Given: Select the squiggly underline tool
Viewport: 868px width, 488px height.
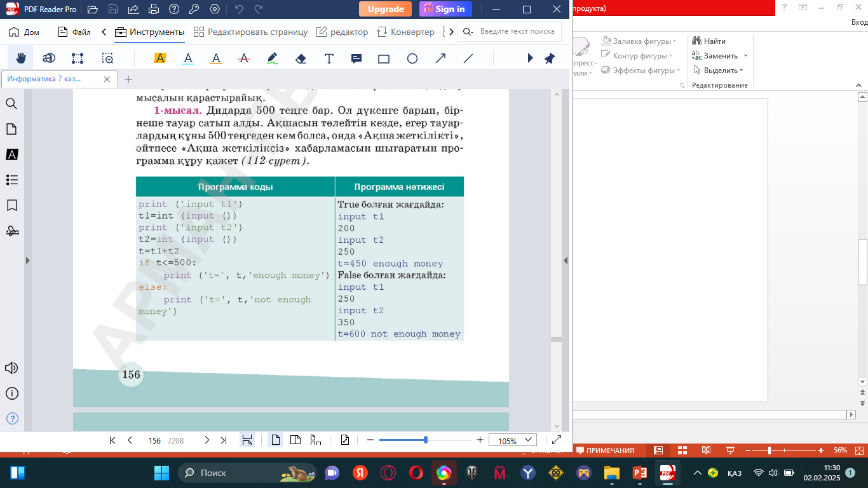Looking at the screenshot, I should 216,58.
